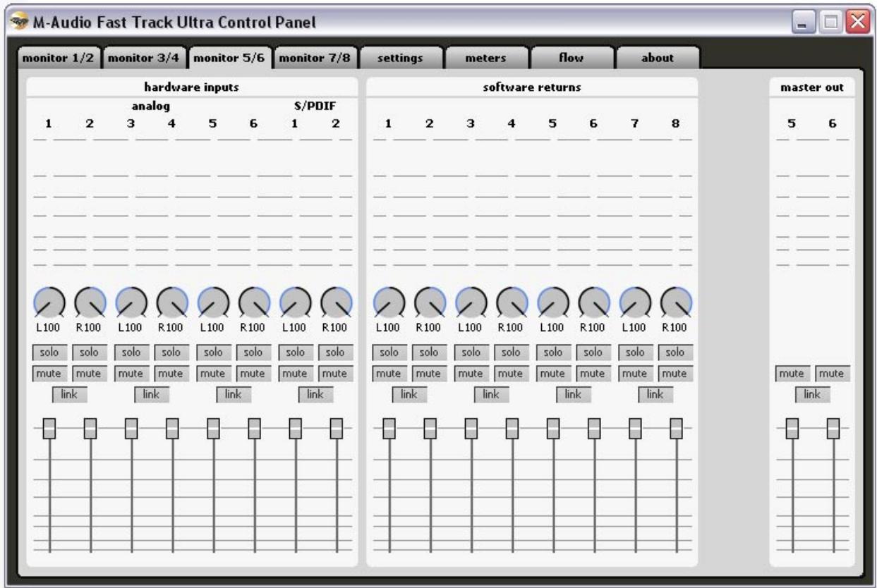Click pan knob of hardware S/PDIF input 1
The width and height of the screenshot is (877, 588).
[294, 303]
